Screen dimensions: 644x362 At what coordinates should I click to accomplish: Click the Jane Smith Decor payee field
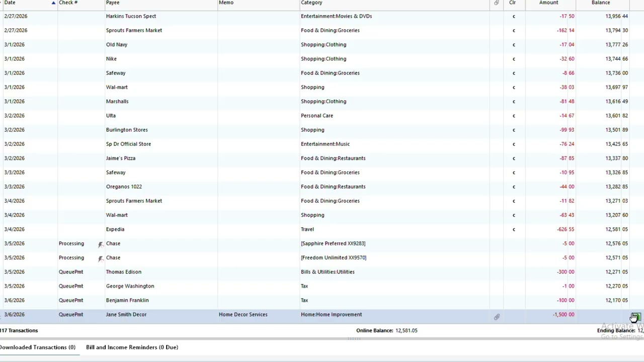click(126, 314)
